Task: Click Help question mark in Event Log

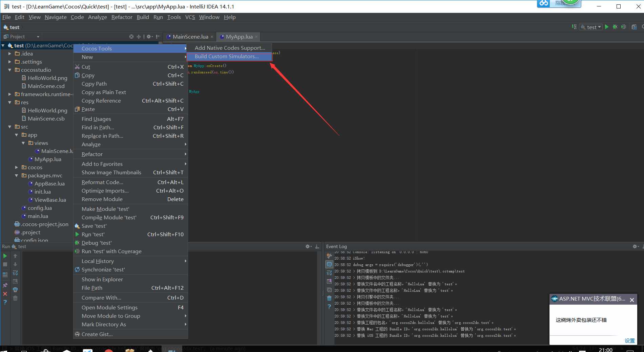Action: (x=329, y=307)
